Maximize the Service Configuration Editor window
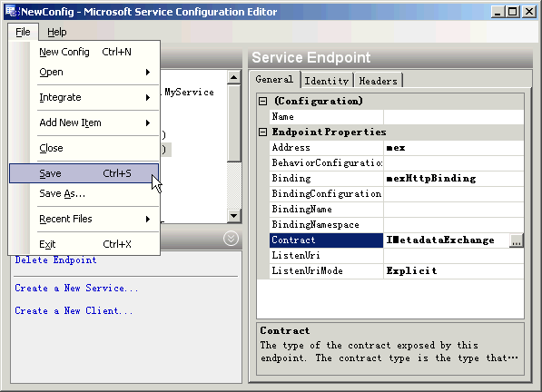Screen dimensions: 542x392 [513, 12]
